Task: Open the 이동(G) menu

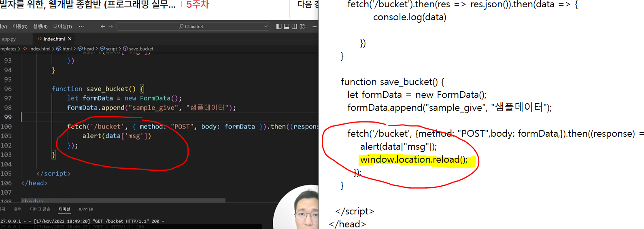Action: tap(20, 26)
